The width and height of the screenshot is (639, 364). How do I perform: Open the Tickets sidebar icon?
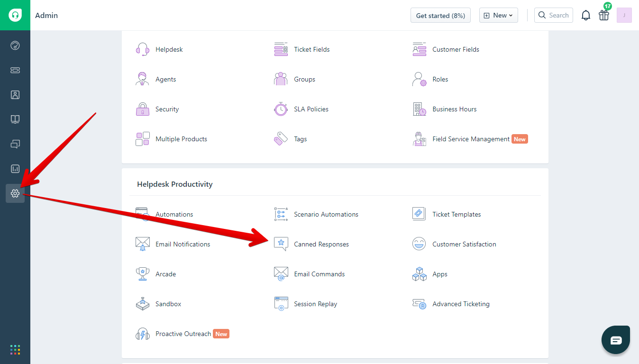[15, 70]
